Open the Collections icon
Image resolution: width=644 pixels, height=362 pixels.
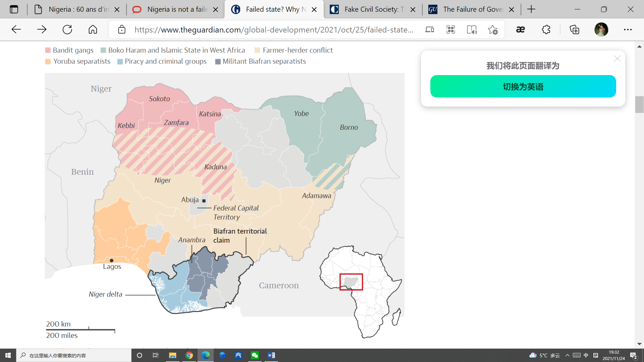tap(574, 29)
